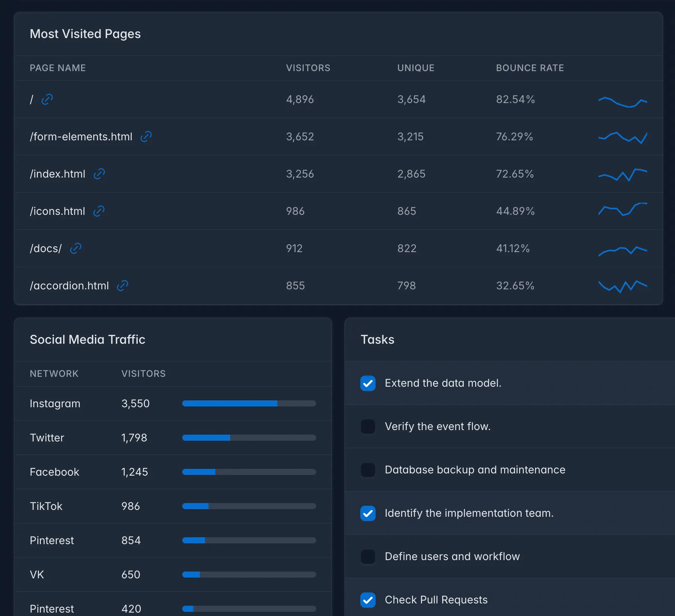This screenshot has width=675, height=616.
Task: Click the /icons.html page name
Action: (57, 211)
